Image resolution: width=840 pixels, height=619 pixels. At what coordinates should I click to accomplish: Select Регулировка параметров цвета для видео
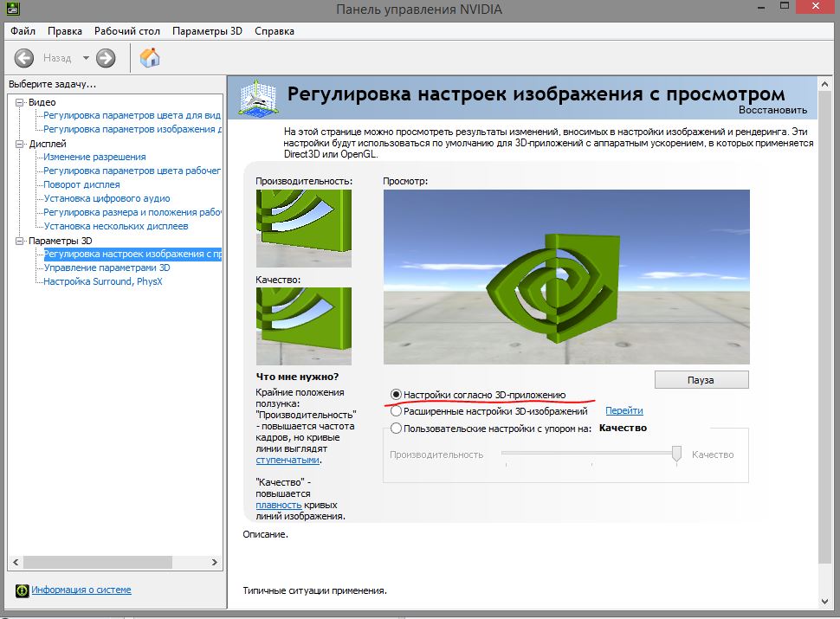[132, 115]
